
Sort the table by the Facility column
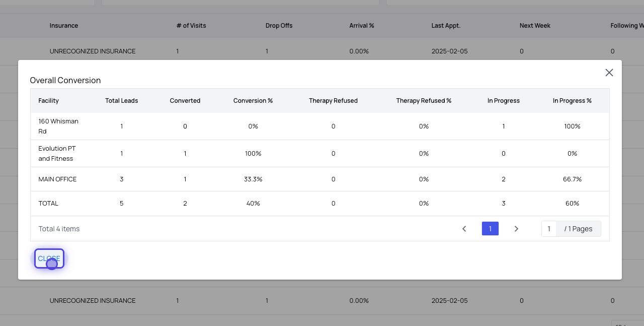coord(48,101)
